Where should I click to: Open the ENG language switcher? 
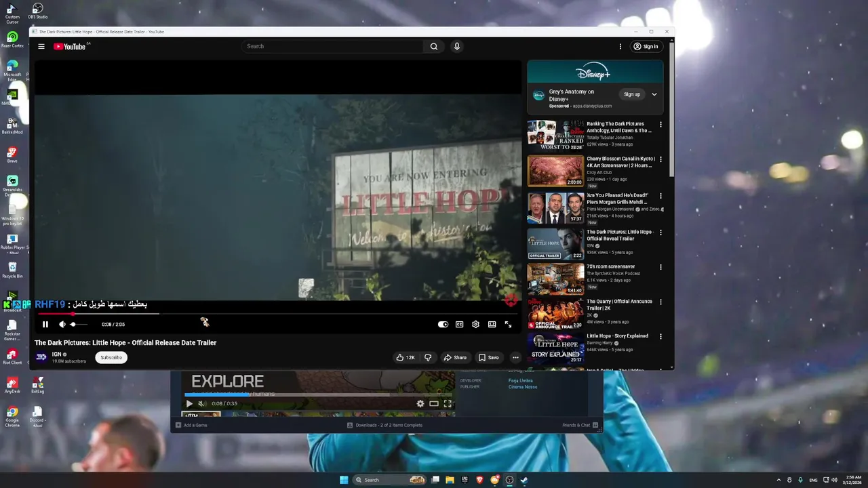pos(813,480)
